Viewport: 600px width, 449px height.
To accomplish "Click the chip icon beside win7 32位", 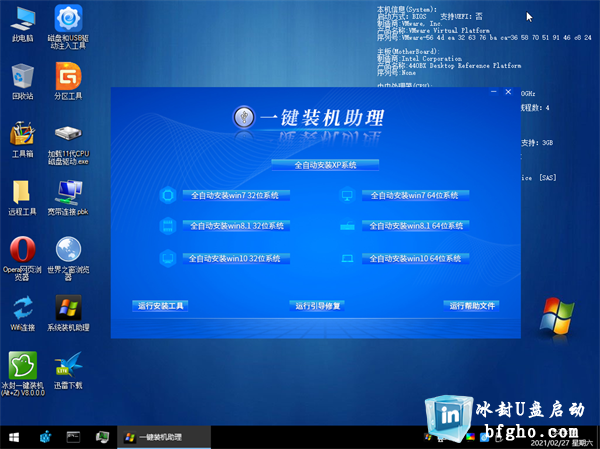I will click(x=168, y=195).
